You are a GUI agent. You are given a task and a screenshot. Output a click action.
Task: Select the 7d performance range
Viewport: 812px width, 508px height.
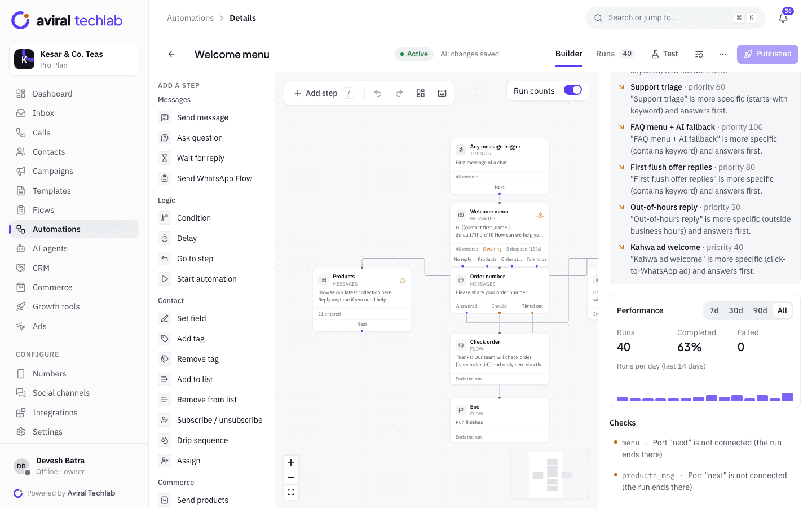coord(714,310)
